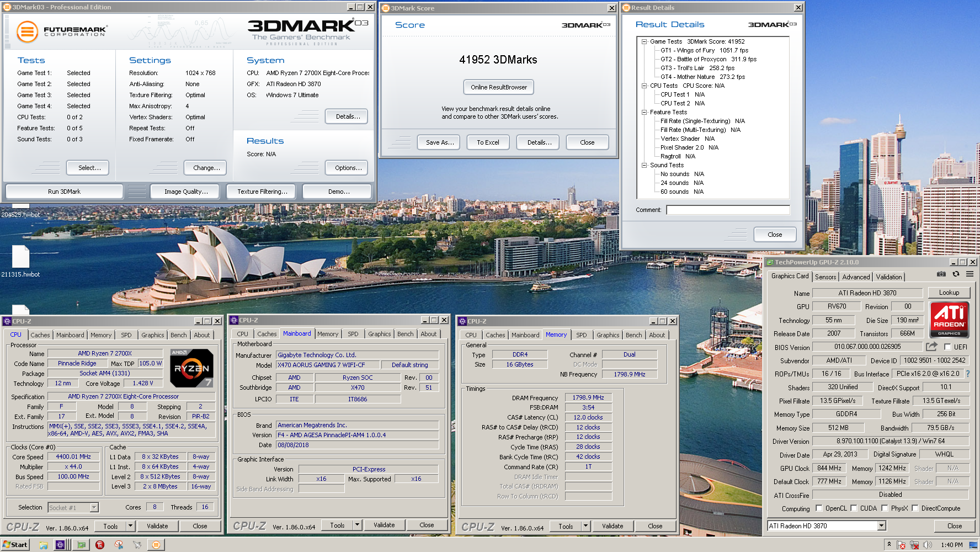Image resolution: width=980 pixels, height=552 pixels.
Task: Switch to the Sensors tab in GPU-Z
Action: tap(825, 277)
